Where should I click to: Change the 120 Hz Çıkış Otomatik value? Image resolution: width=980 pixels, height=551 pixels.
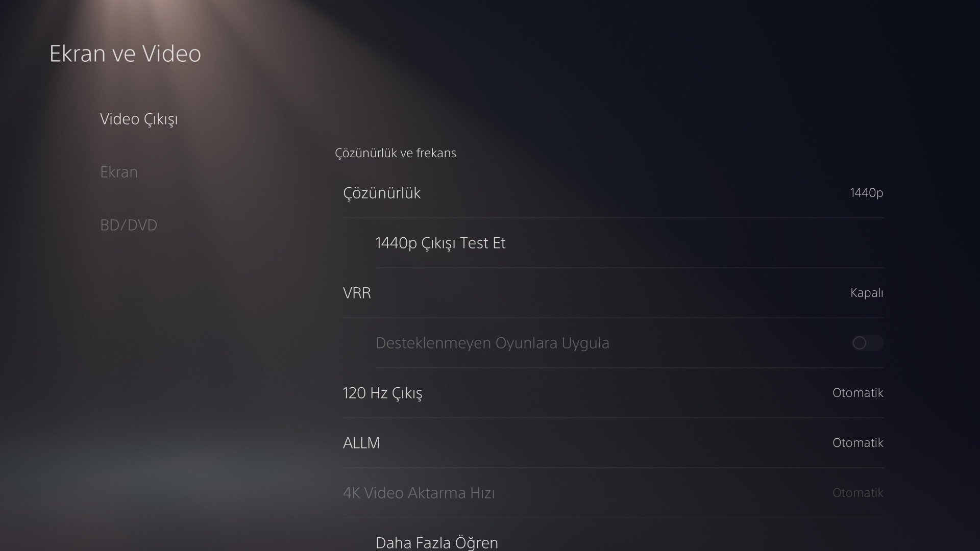(858, 393)
